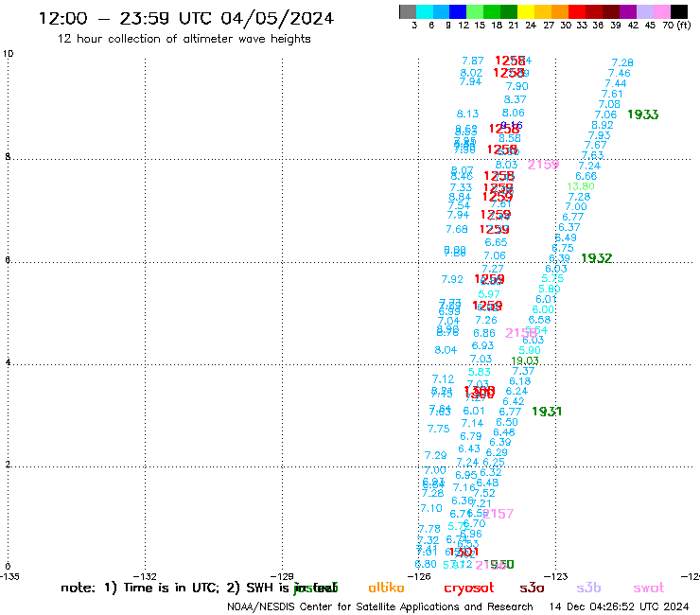
Task: Click the 6.65 wave height value
Action: (x=496, y=242)
